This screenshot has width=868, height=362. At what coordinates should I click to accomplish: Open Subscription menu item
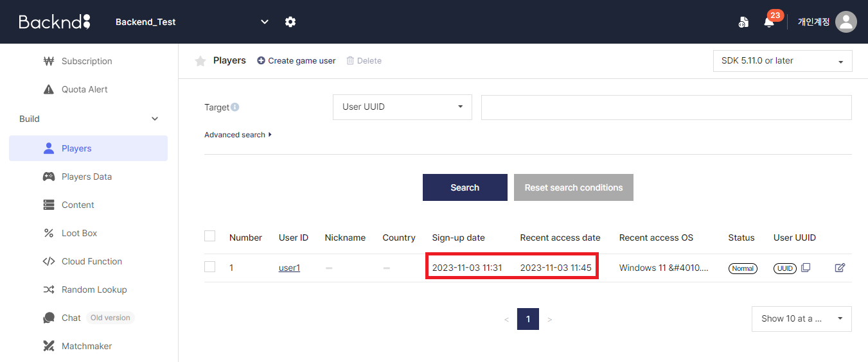click(88, 62)
